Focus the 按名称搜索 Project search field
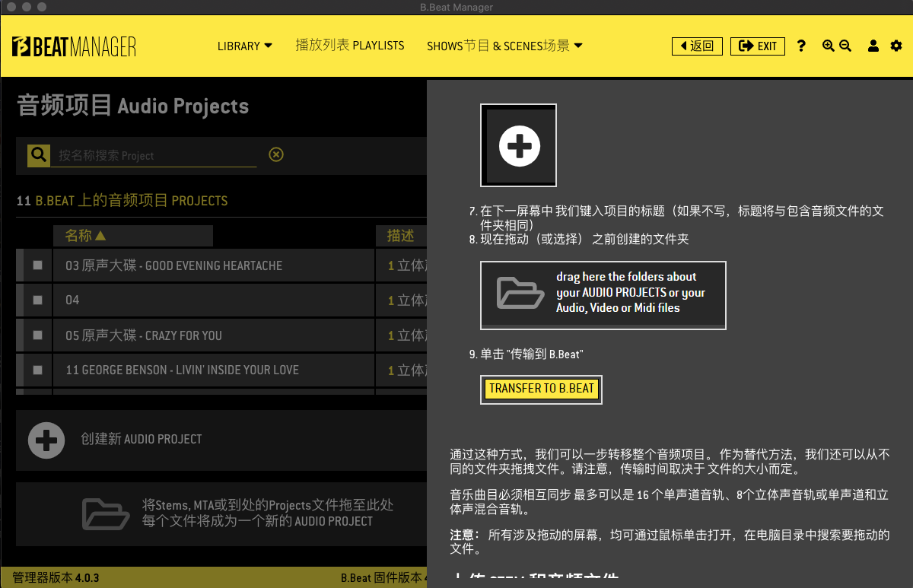The height and width of the screenshot is (588, 913). (157, 155)
